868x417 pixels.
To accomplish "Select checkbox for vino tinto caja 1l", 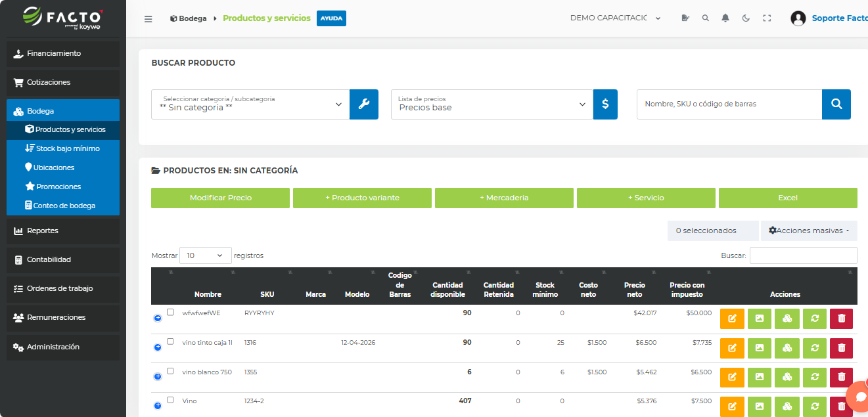I will coord(170,341).
